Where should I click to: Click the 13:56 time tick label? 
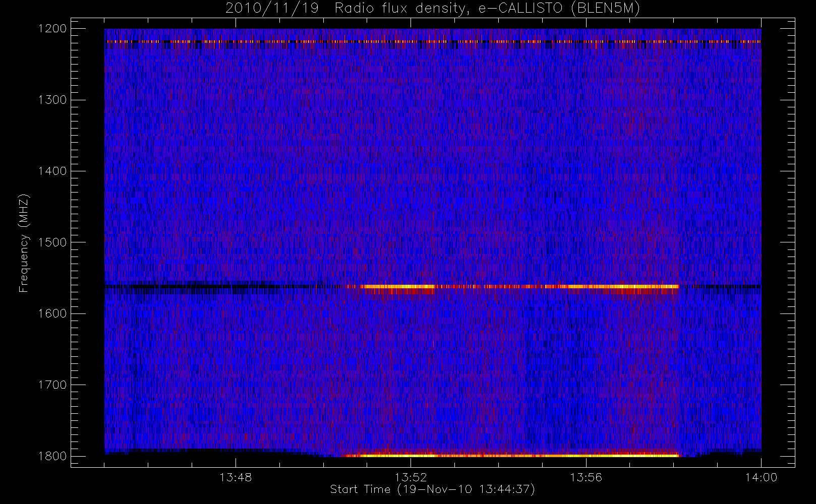pyautogui.click(x=586, y=477)
